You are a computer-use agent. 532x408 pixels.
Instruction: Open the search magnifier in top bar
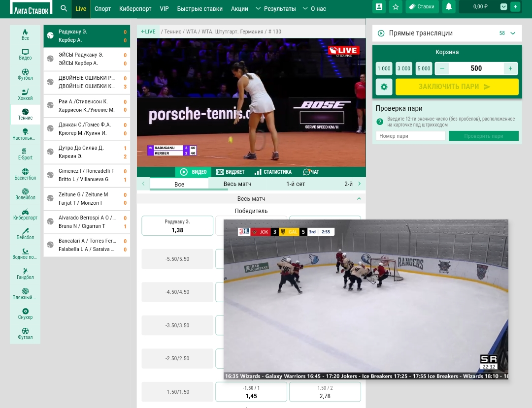64,8
